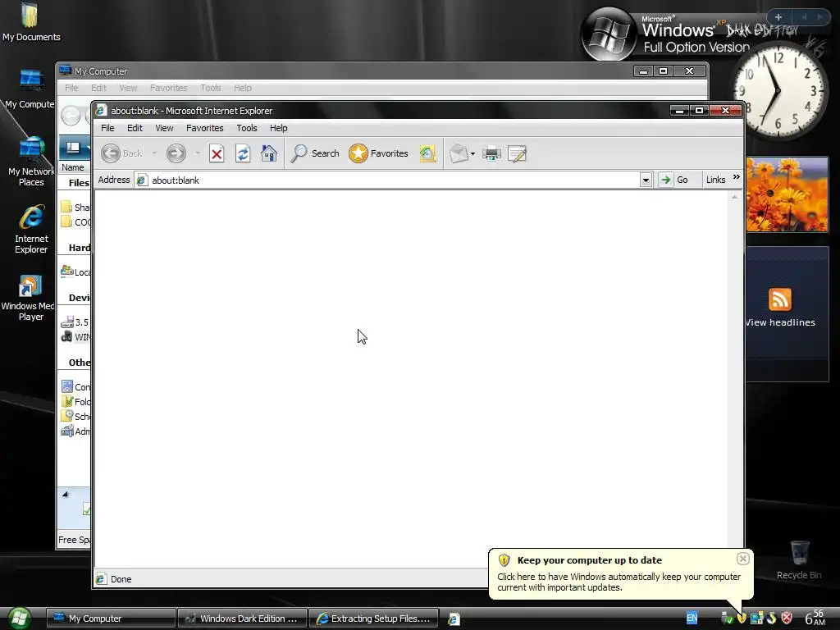The width and height of the screenshot is (840, 630).
Task: Click the Back button in Internet Explorer
Action: (x=121, y=153)
